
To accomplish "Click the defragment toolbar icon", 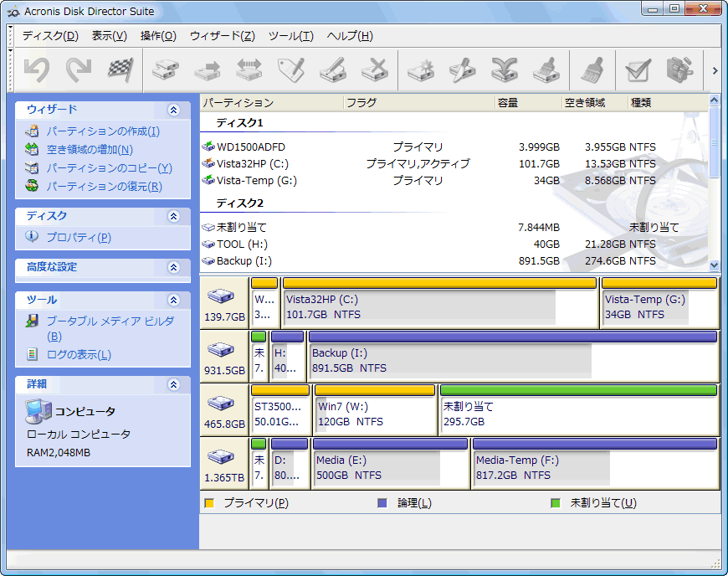I will (679, 70).
